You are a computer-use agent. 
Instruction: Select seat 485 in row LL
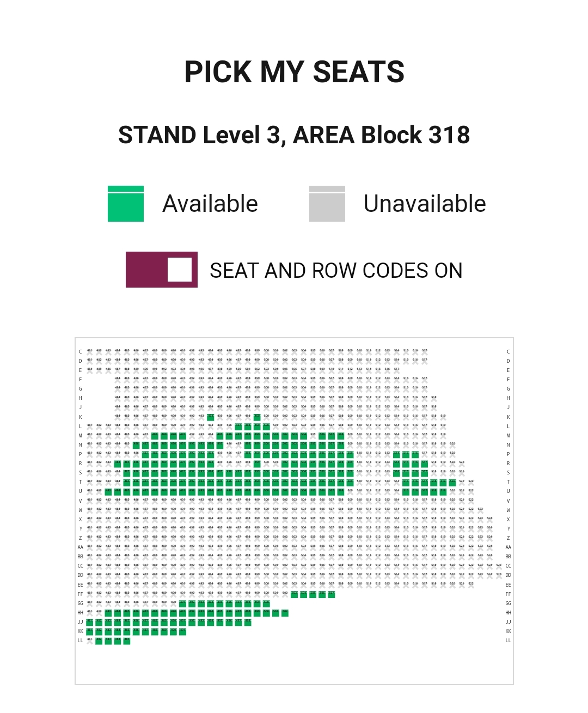tap(127, 641)
